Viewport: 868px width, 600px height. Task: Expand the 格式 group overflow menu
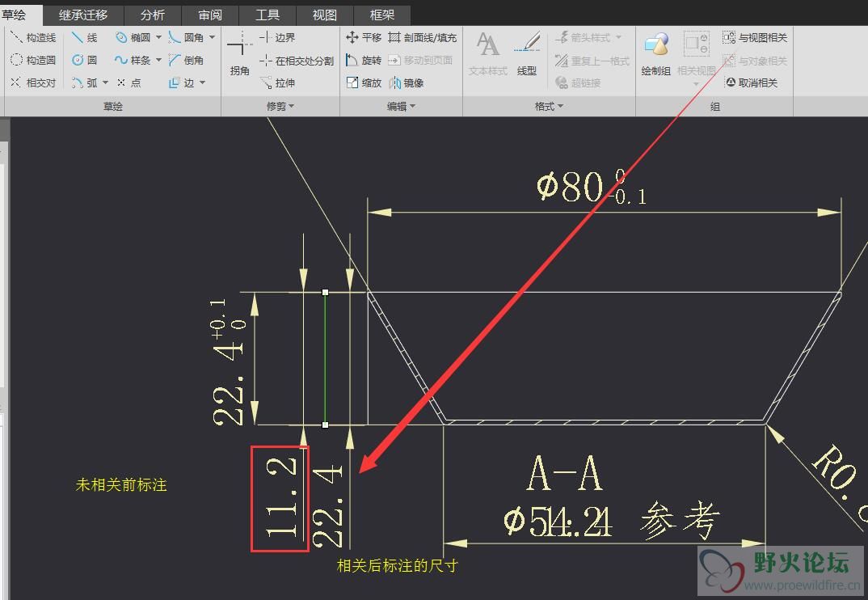click(x=549, y=106)
